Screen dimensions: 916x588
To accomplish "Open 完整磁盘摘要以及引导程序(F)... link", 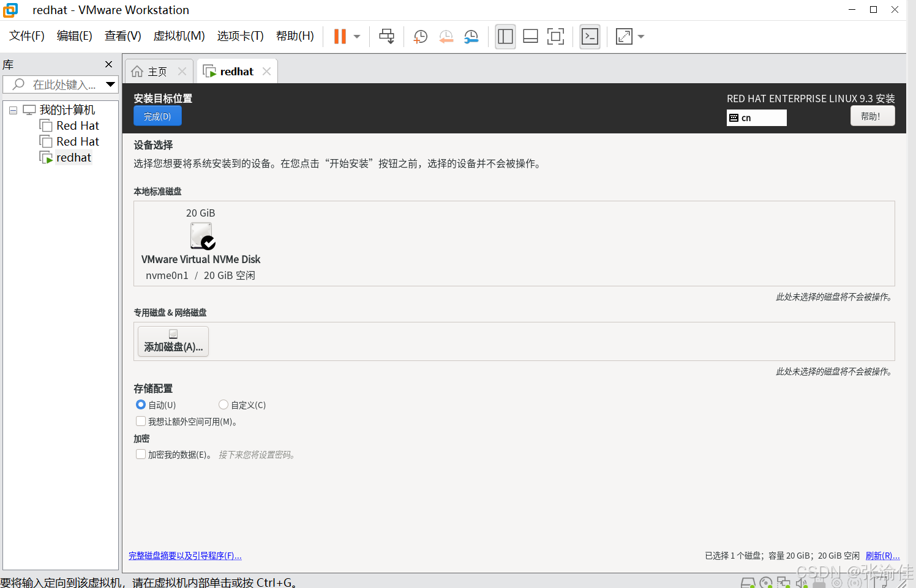I will coord(185,556).
